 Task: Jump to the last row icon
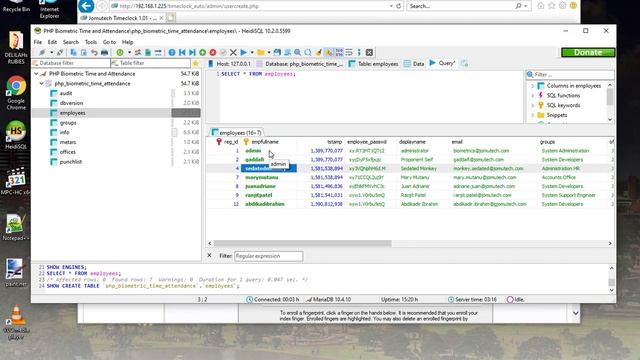click(192, 52)
